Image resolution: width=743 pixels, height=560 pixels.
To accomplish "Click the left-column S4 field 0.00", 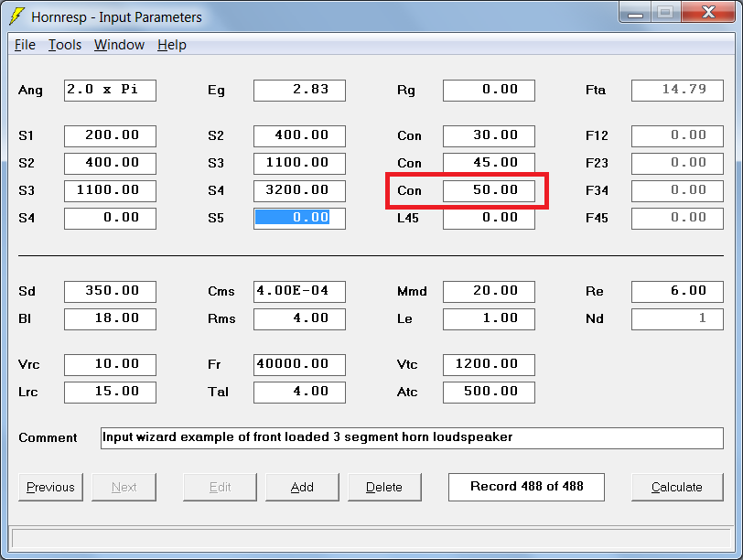I will [110, 219].
